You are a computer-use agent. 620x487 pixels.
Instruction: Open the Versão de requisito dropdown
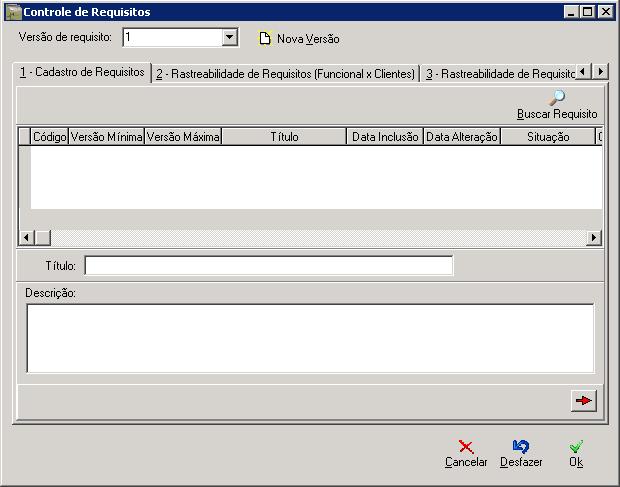[x=229, y=37]
